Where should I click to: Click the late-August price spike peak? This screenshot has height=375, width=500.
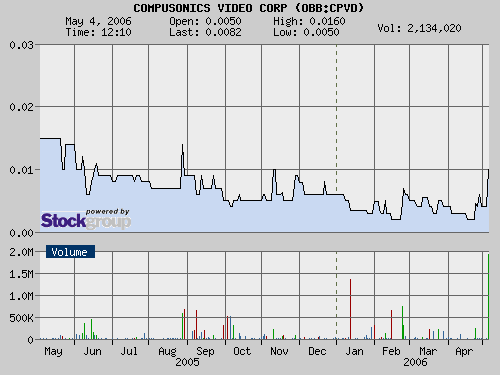(x=182, y=145)
